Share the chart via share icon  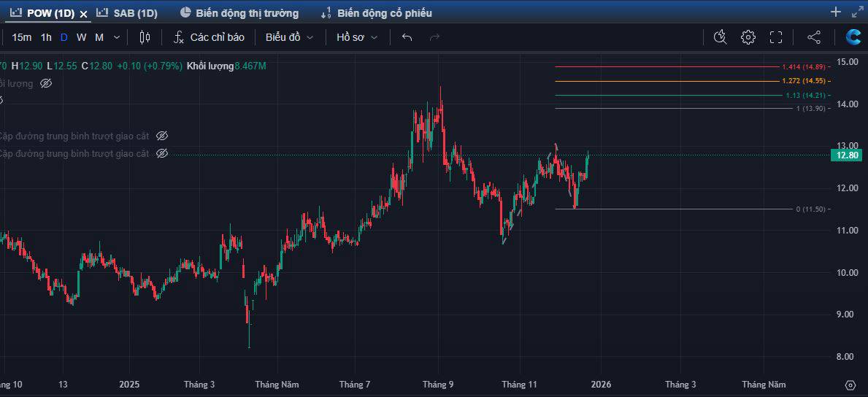(x=814, y=37)
